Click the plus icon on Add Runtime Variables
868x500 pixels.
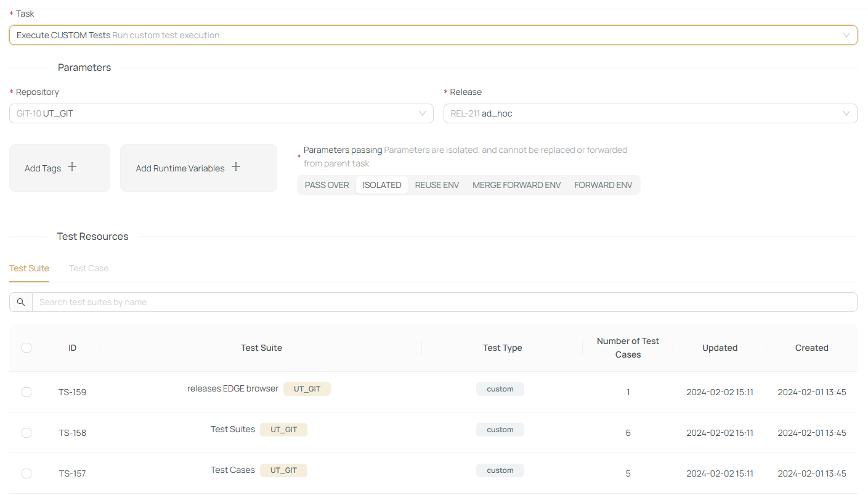pos(235,167)
